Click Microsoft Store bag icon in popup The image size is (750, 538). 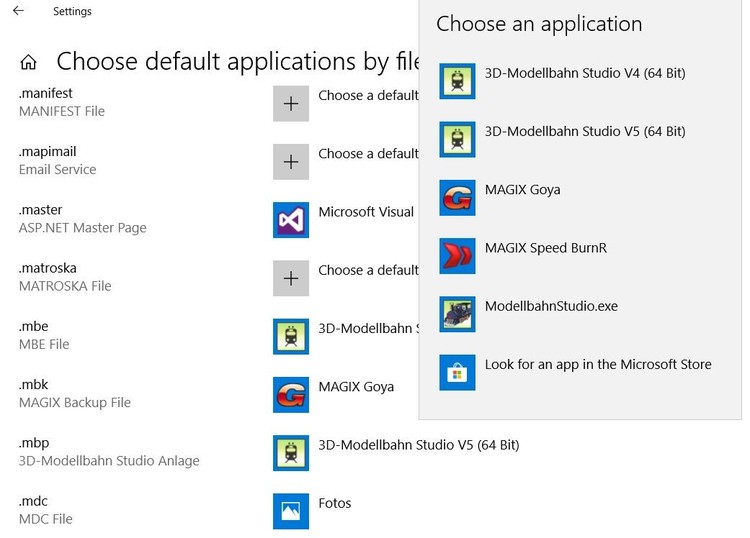pos(457,373)
